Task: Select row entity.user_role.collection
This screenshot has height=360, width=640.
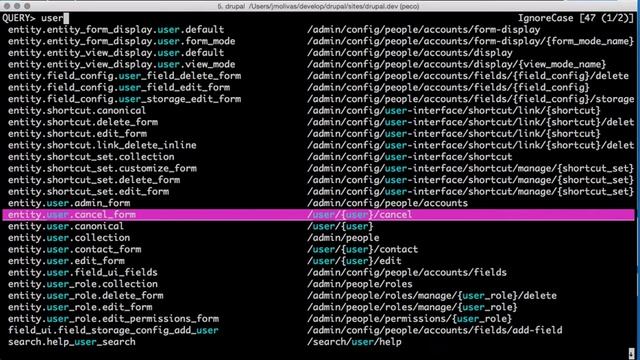Action: pos(318,284)
